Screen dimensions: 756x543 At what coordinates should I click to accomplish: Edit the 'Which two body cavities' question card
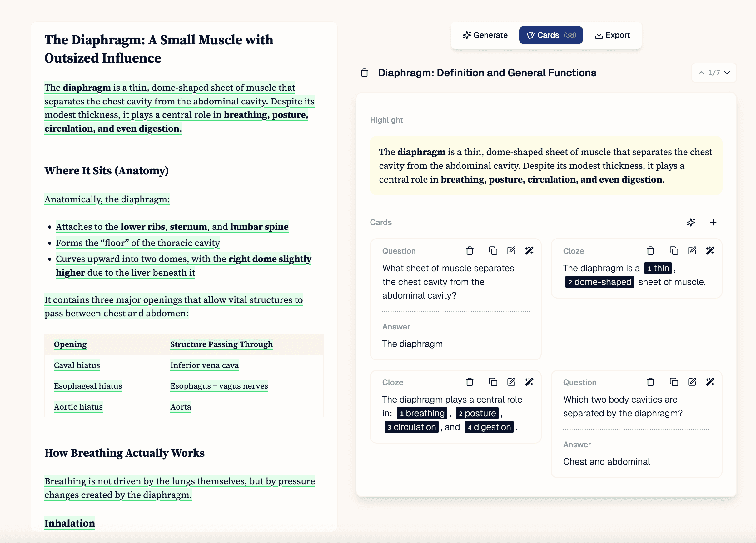[x=692, y=382]
